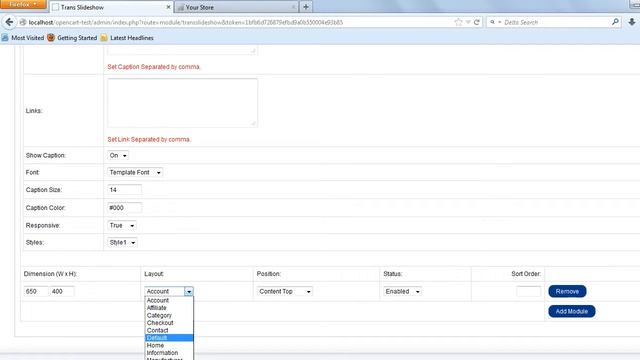Screen dimensions: 640x360
Task: Open the downloads arrow icon
Action: click(632, 22)
